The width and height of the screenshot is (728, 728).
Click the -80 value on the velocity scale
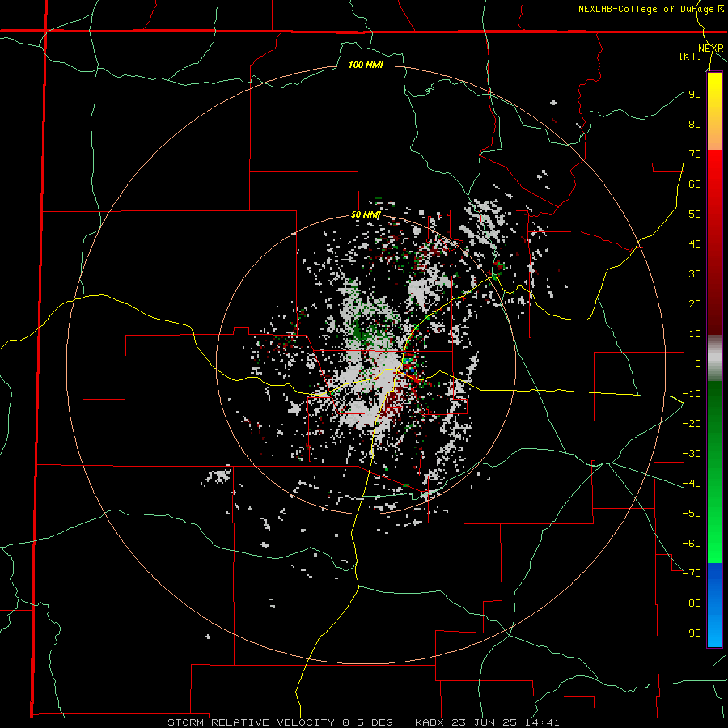pyautogui.click(x=692, y=603)
